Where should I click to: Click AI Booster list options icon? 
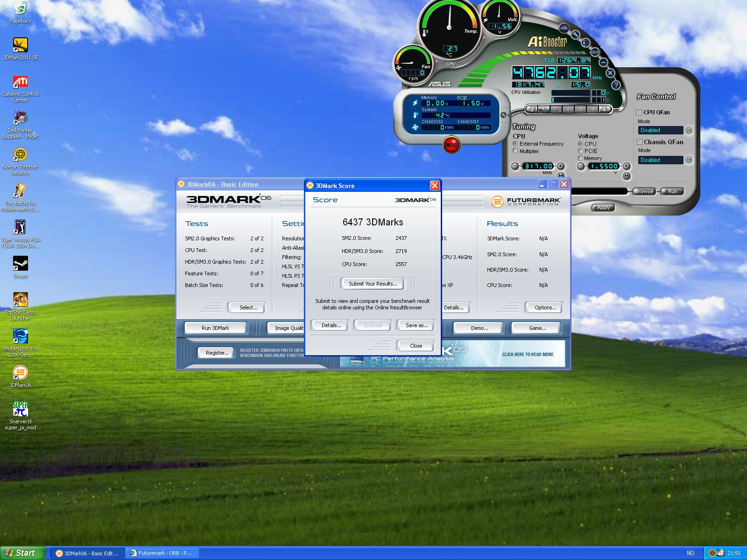tap(586, 43)
